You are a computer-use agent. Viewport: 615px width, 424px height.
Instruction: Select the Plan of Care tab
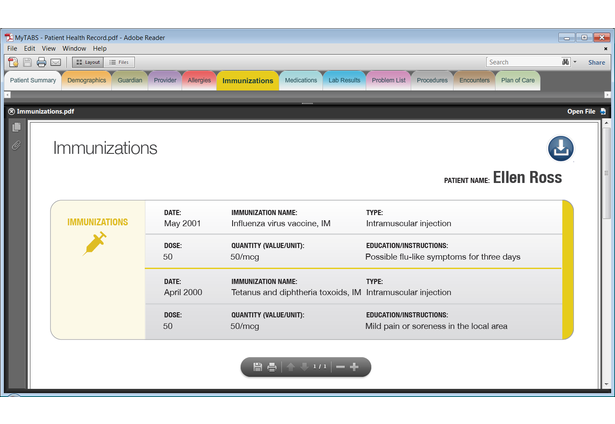[x=518, y=80]
